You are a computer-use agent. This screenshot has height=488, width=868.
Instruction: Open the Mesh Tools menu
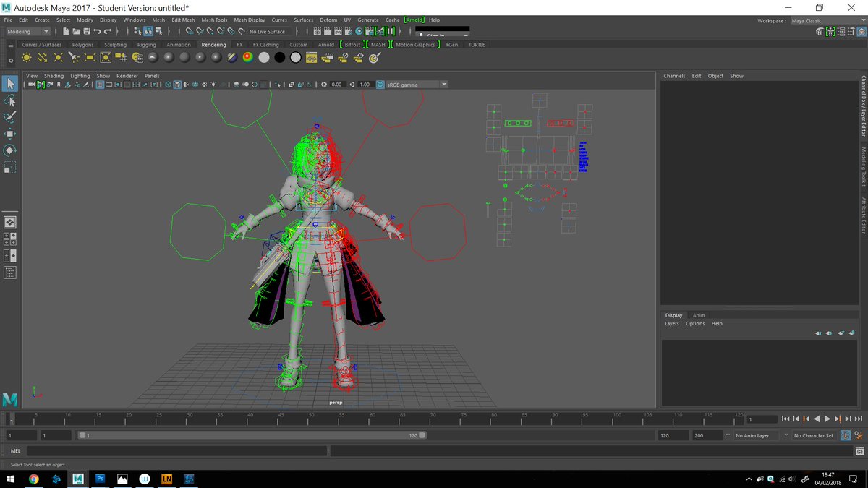[214, 20]
